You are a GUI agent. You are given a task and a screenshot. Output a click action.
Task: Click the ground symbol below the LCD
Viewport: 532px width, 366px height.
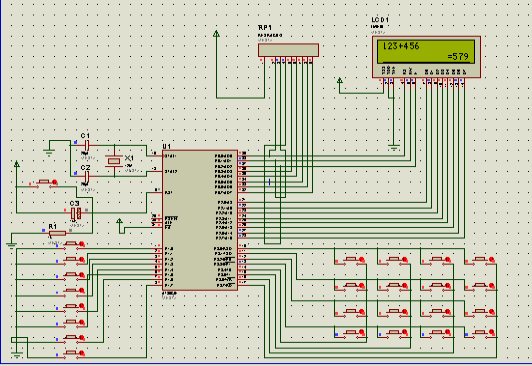point(394,148)
